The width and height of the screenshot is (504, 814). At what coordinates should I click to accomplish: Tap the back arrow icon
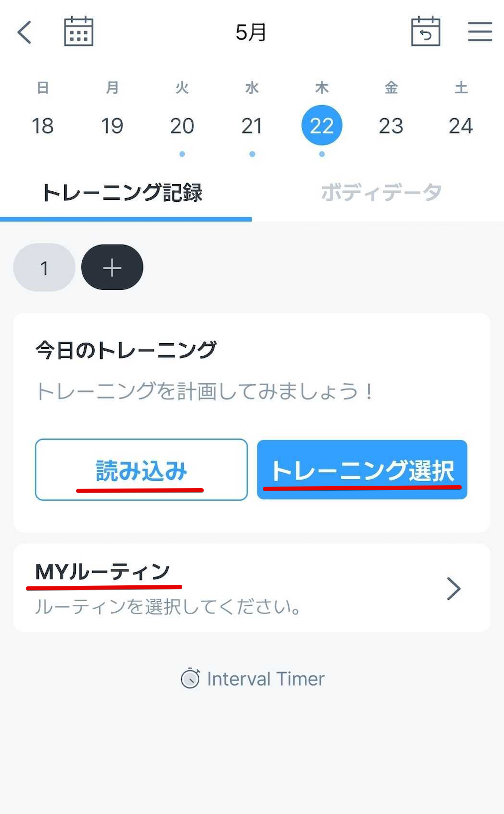pyautogui.click(x=24, y=32)
